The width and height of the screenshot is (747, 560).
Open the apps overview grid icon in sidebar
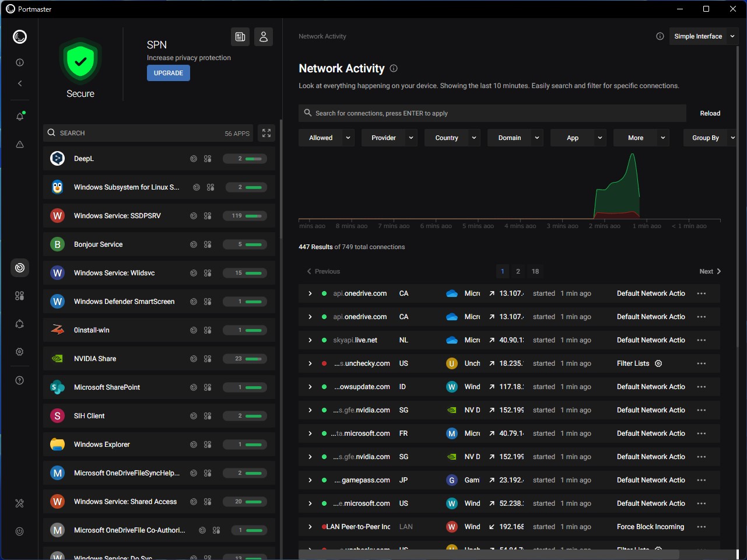pos(19,296)
